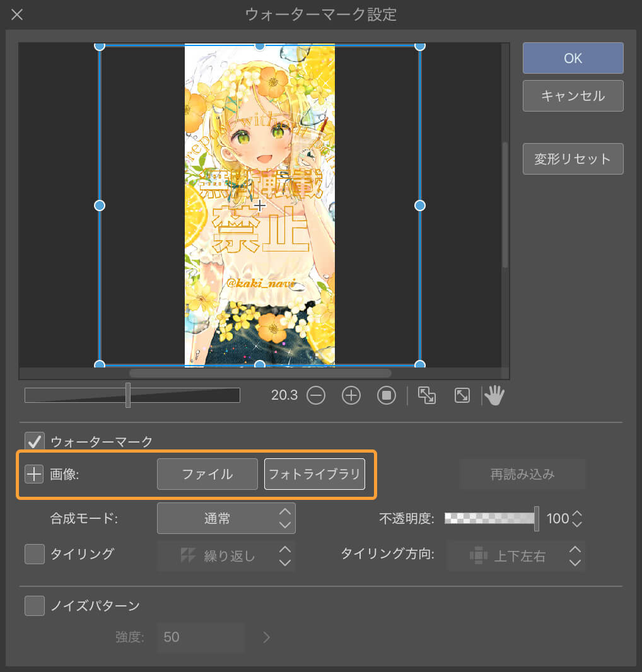
Task: Click the fit-to-screen icon beside the zoom controls
Action: 427,395
